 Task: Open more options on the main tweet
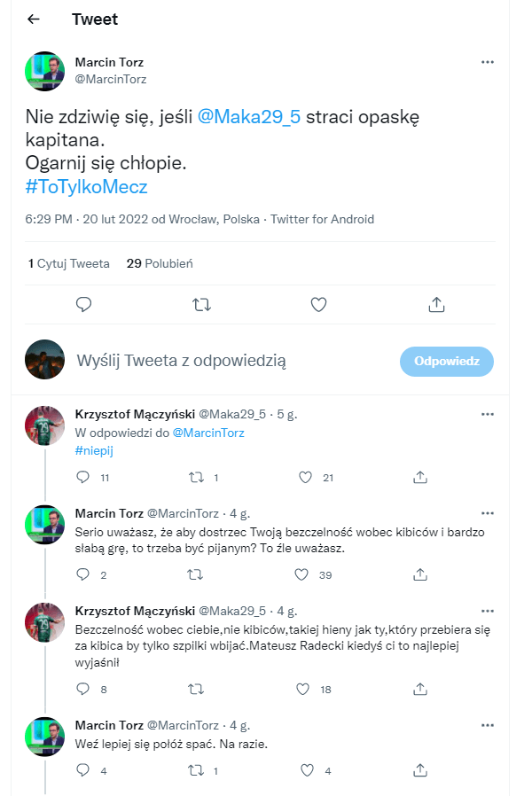pyautogui.click(x=488, y=63)
